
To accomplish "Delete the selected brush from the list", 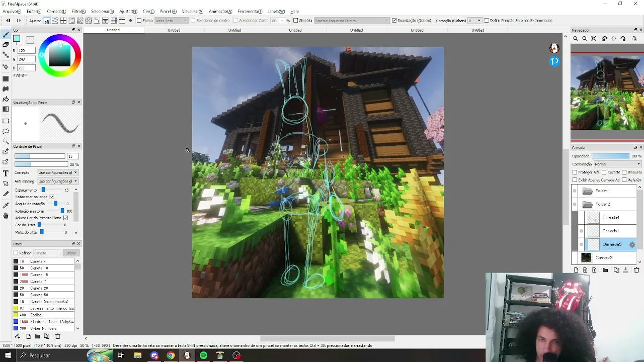I will coord(57,336).
